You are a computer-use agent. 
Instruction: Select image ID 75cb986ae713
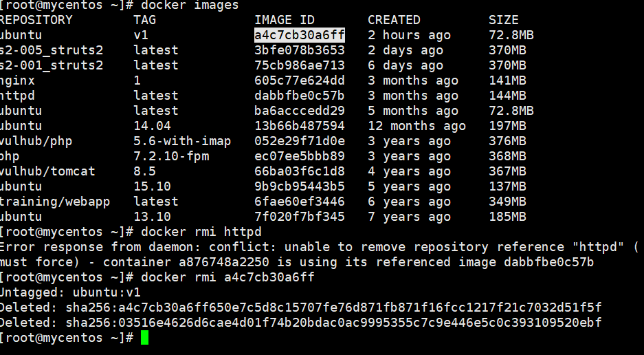[300, 65]
